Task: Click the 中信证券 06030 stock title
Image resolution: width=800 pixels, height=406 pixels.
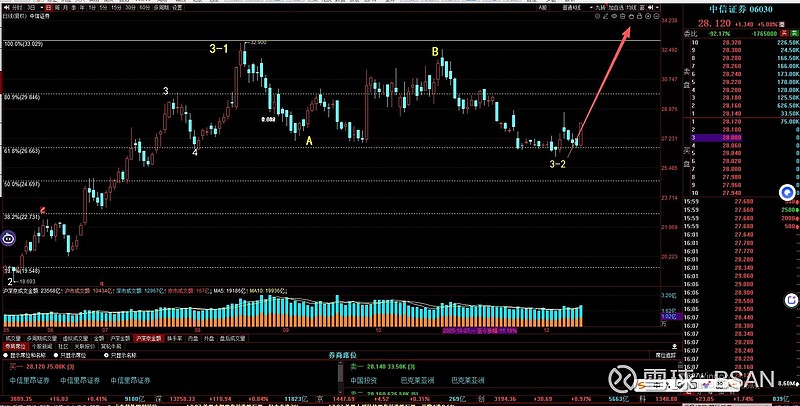Action: [742, 8]
